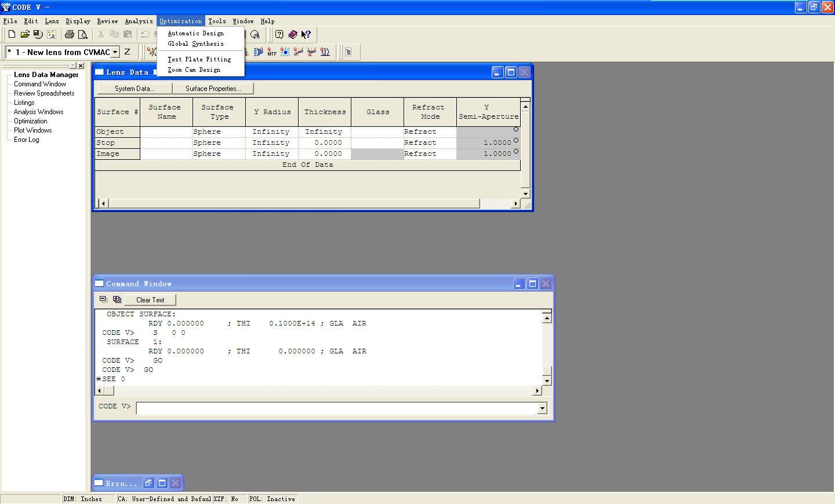Image resolution: width=835 pixels, height=504 pixels.
Task: Click the question-mark help icon
Action: 279,35
